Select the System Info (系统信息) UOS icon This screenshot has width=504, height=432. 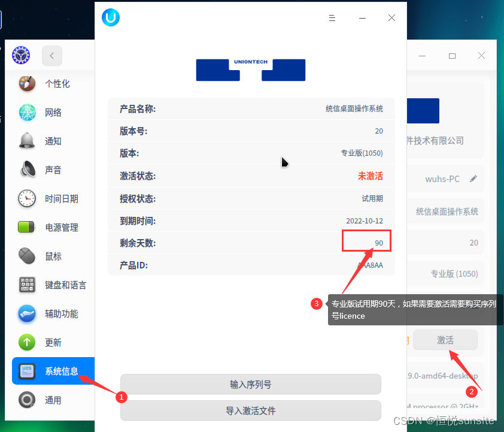tap(27, 371)
